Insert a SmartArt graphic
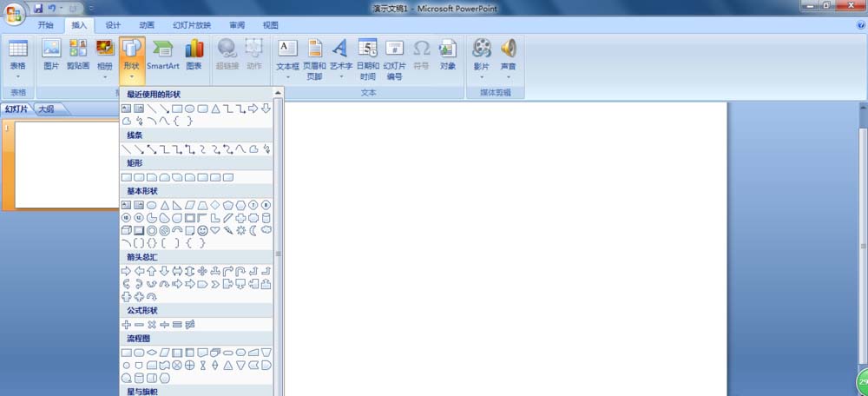The width and height of the screenshot is (868, 396). (x=163, y=55)
